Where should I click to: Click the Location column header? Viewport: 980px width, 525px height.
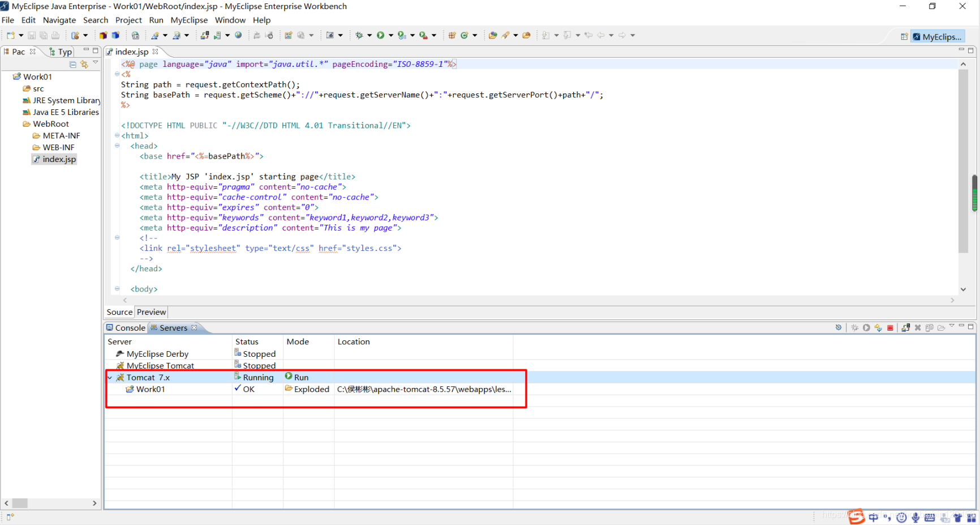(x=423, y=342)
